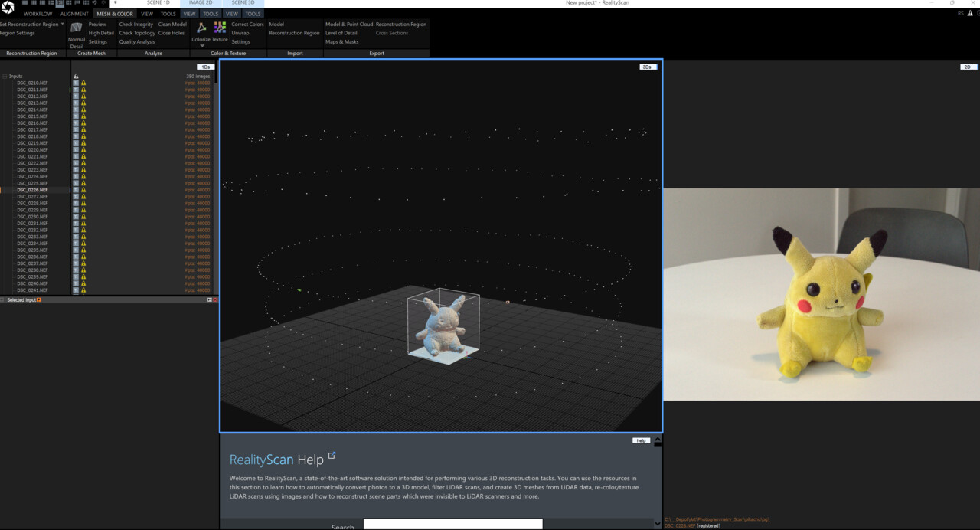The width and height of the screenshot is (980, 530).
Task: Click Clean Model
Action: coord(172,25)
